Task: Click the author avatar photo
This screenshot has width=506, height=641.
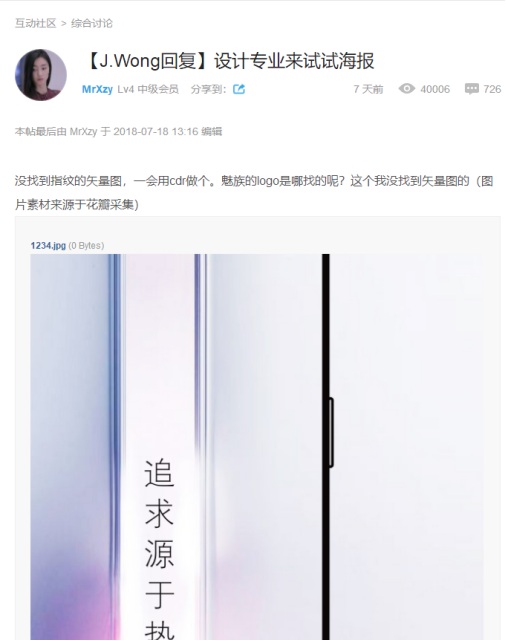Action: point(41,75)
